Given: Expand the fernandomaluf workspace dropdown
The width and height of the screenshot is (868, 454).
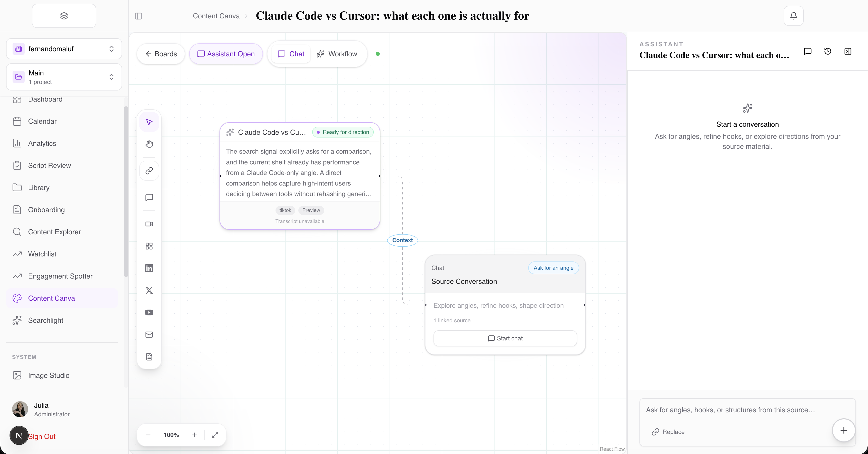Looking at the screenshot, I should point(64,49).
